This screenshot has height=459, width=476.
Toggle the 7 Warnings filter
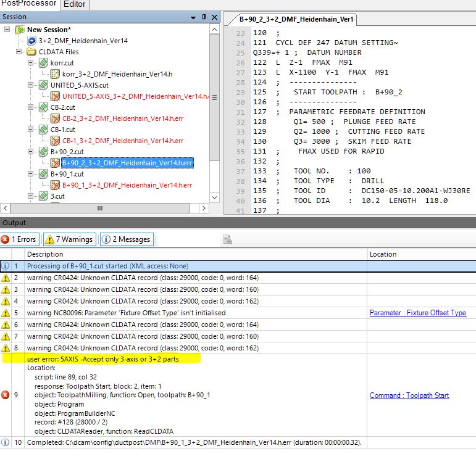click(70, 239)
